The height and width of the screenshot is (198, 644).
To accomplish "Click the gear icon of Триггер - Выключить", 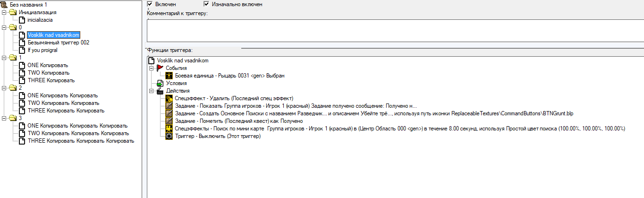I will [x=169, y=136].
